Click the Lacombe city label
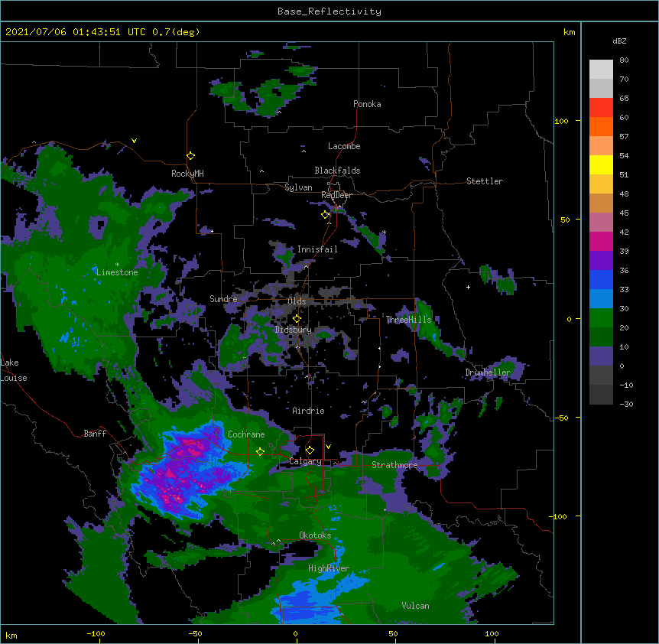 (344, 146)
